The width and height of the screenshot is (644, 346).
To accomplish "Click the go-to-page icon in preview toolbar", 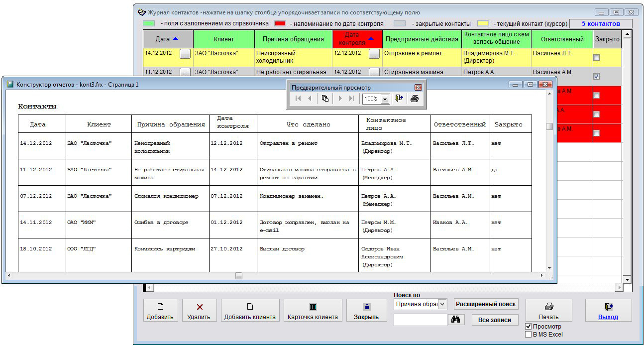I will (x=325, y=99).
